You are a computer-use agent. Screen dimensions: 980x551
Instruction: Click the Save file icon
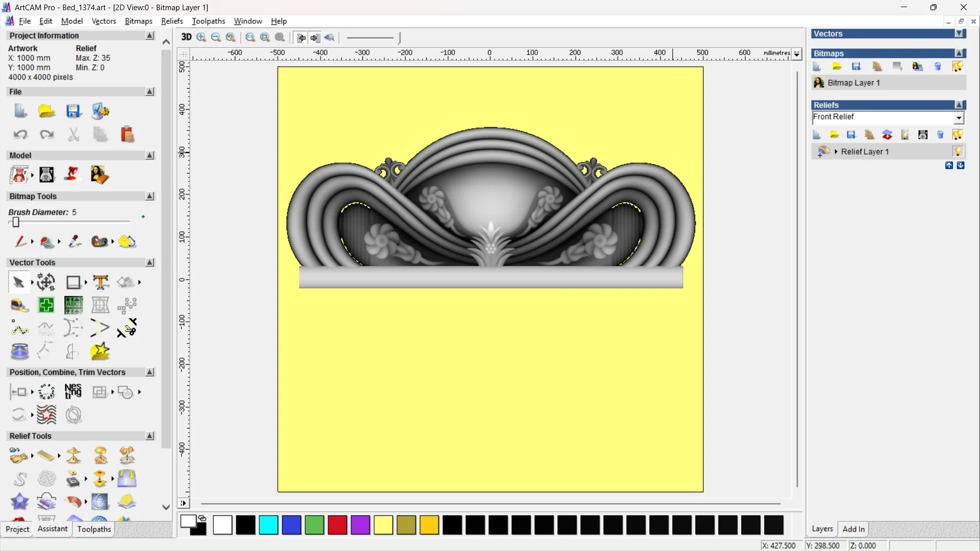point(73,111)
